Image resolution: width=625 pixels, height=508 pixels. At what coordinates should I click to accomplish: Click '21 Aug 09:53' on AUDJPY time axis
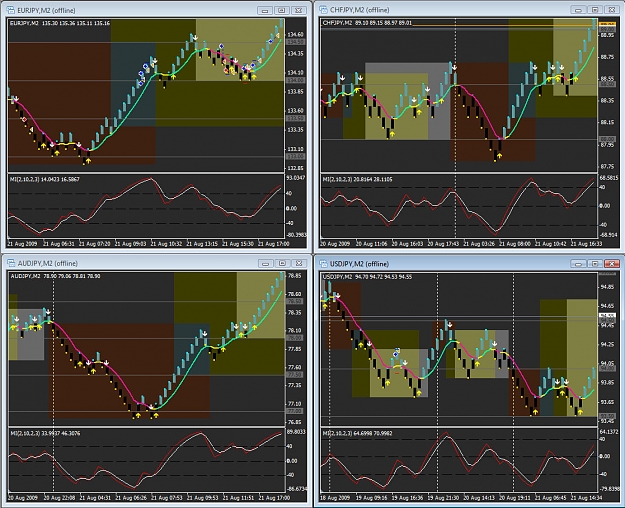(203, 497)
